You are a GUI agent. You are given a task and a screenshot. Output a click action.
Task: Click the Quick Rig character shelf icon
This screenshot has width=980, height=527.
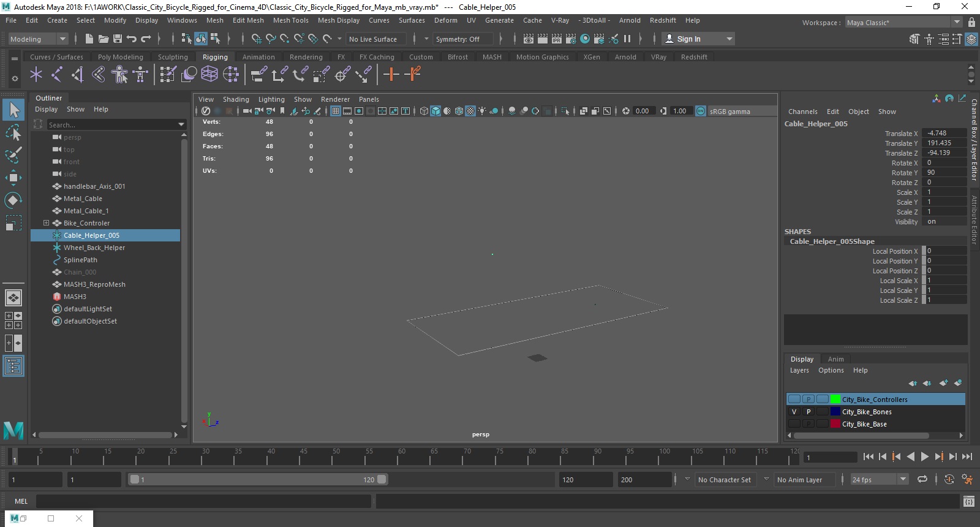[x=119, y=75]
